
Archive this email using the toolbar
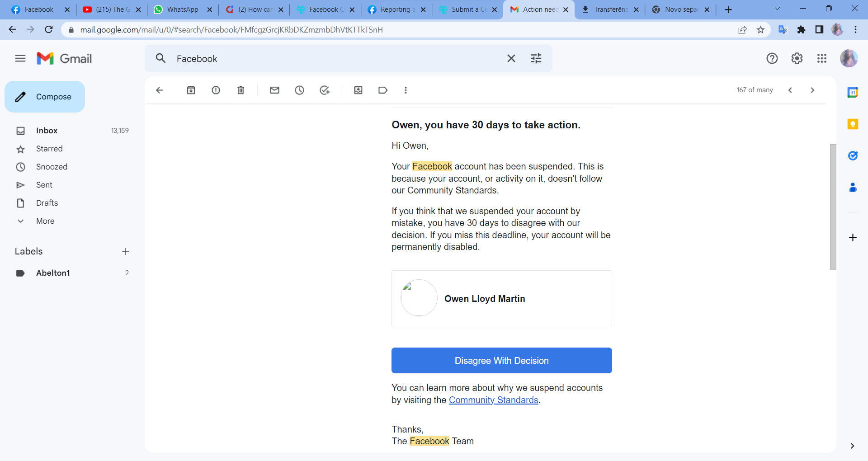[191, 90]
